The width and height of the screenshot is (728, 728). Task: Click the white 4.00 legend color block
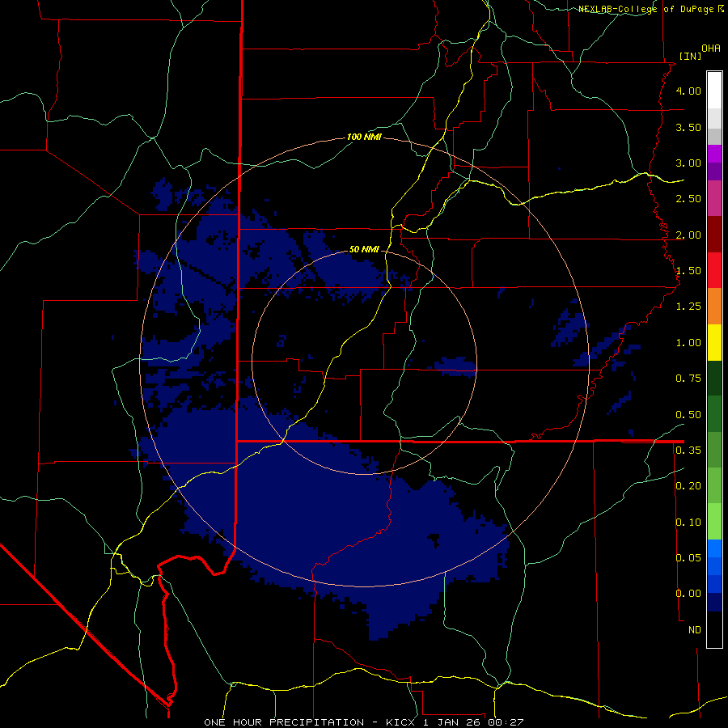714,91
